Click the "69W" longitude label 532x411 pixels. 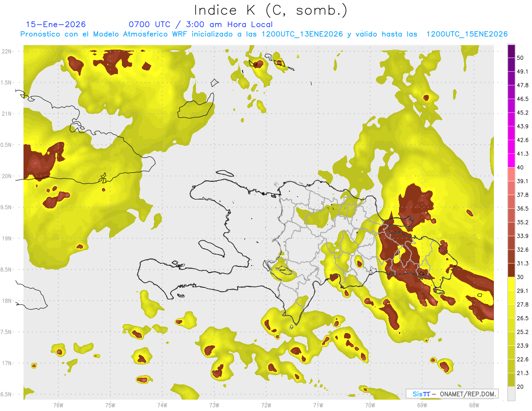click(422, 405)
